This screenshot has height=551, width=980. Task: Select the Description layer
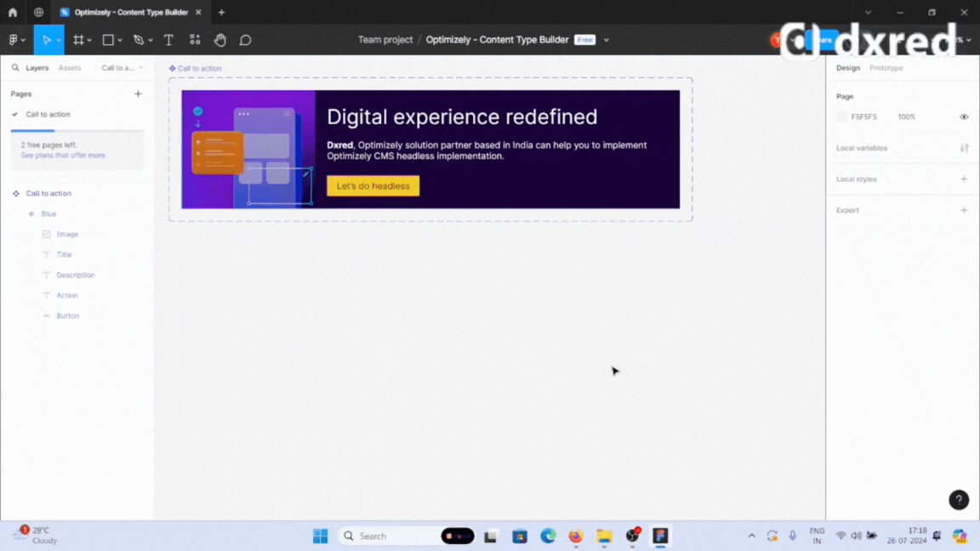pos(76,275)
